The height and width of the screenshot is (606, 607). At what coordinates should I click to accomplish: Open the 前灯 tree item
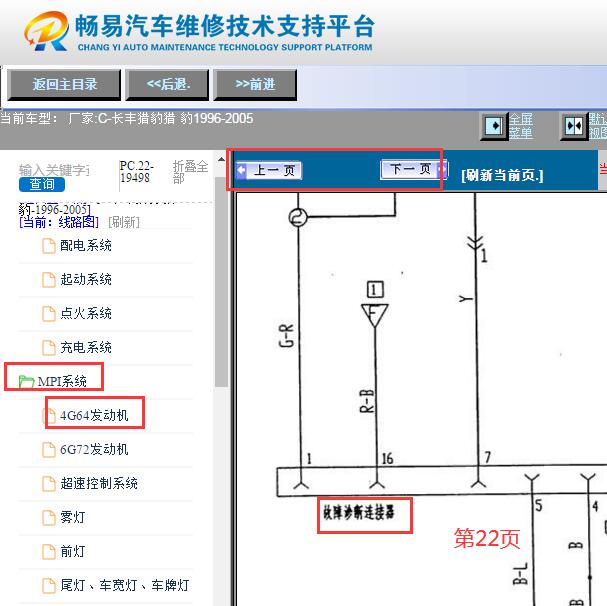[73, 551]
